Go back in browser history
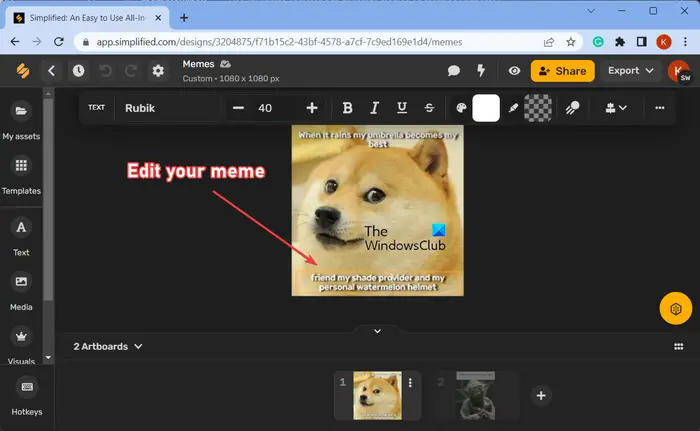This screenshot has height=431, width=700. pos(15,42)
